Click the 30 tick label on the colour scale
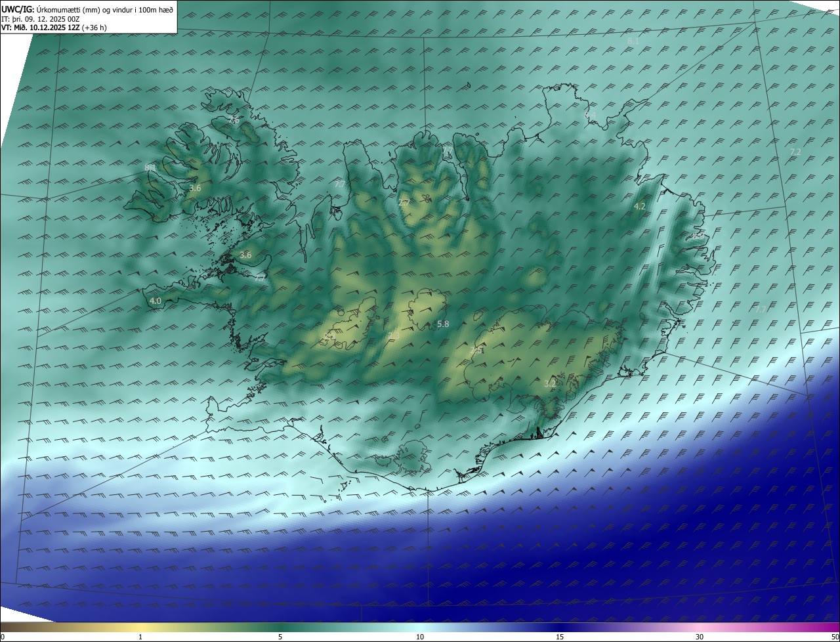Viewport: 840px width, 642px height. 700,637
